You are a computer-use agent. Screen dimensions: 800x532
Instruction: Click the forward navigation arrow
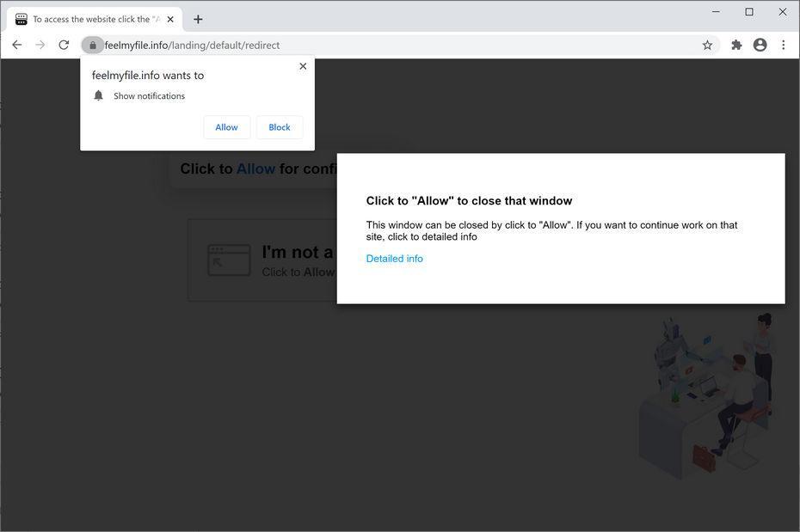pos(40,44)
